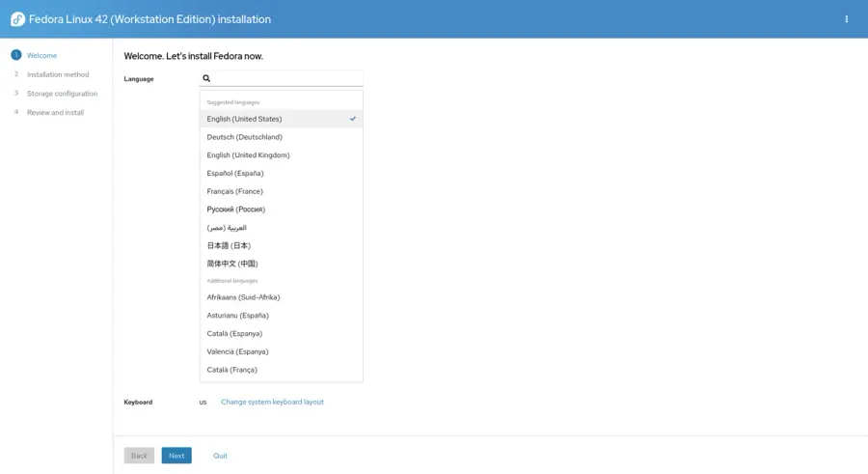This screenshot has width=868, height=474.
Task: Select the Arabic (Egypt) language option
Action: 282,227
